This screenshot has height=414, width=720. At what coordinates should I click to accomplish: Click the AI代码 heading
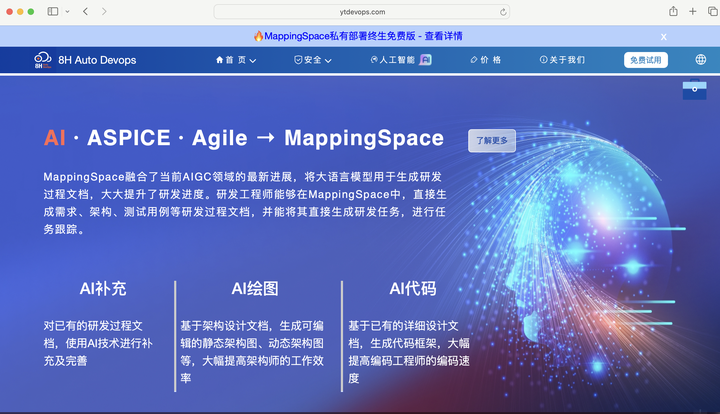413,289
